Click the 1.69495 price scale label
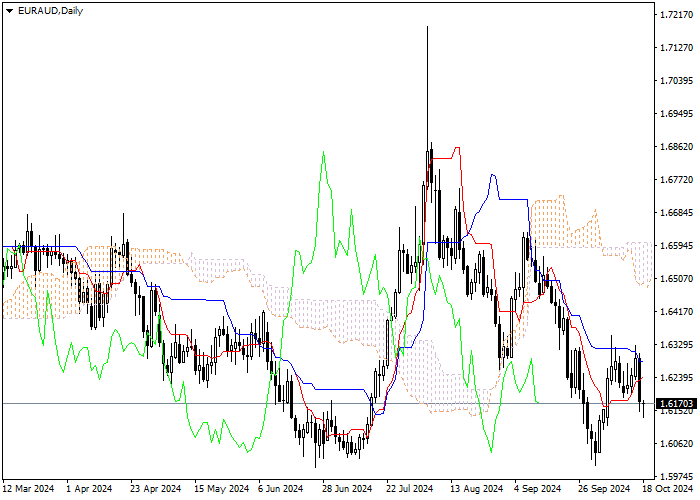Viewport: 700px width, 500px height. pos(676,114)
